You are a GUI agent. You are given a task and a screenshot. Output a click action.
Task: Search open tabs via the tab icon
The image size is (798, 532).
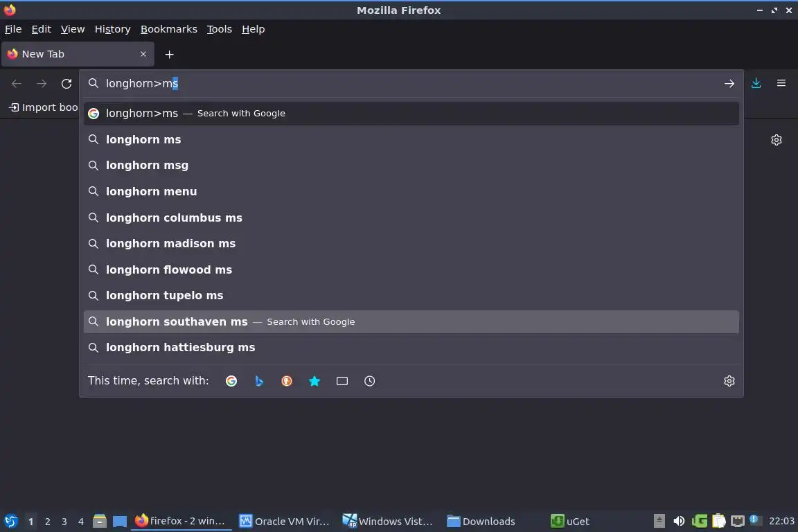tap(342, 381)
